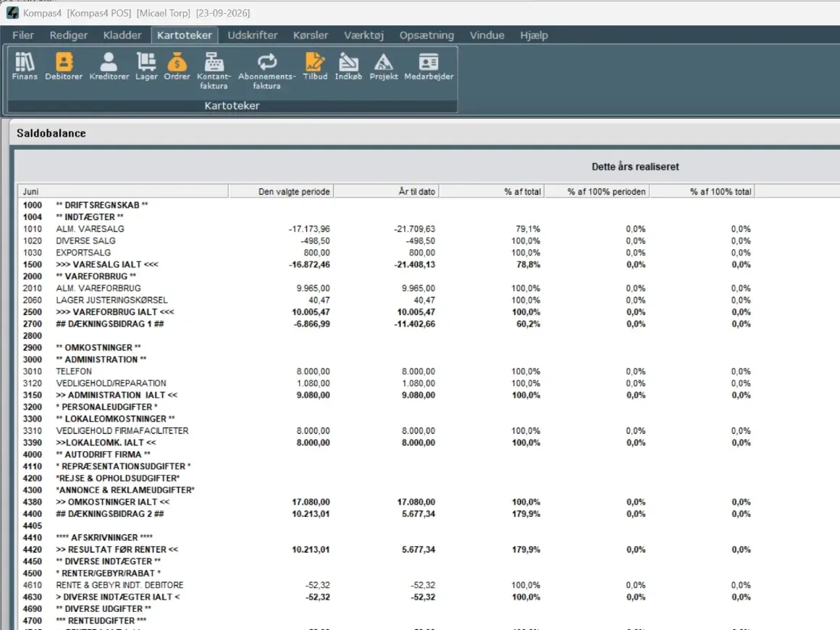This screenshot has width=840, height=630.
Task: Click the **** AFSKRIVNINGER **** row
Action: [x=386, y=537]
